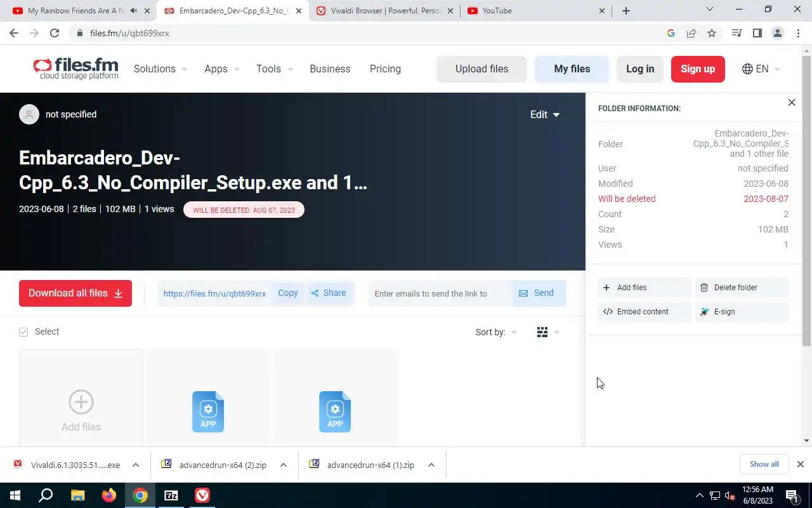
Task: Click Download all files button
Action: coord(75,293)
